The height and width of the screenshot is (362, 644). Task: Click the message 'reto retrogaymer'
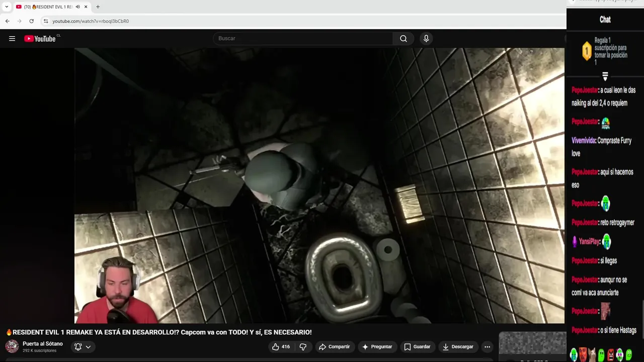[617, 222]
